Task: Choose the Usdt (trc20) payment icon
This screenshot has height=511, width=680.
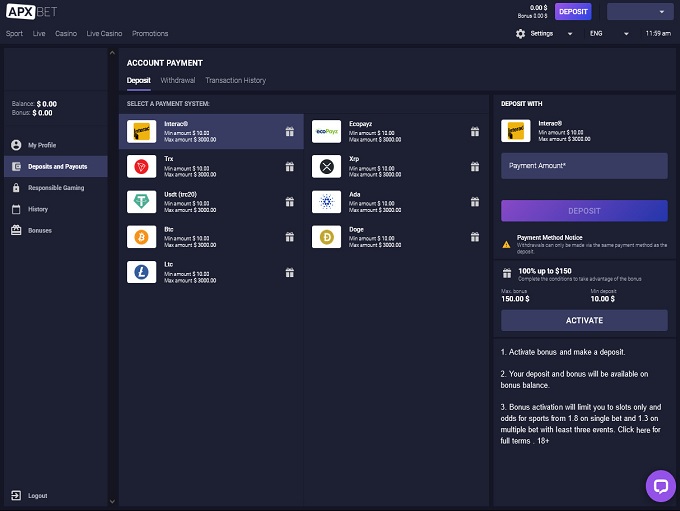Action: [x=142, y=201]
